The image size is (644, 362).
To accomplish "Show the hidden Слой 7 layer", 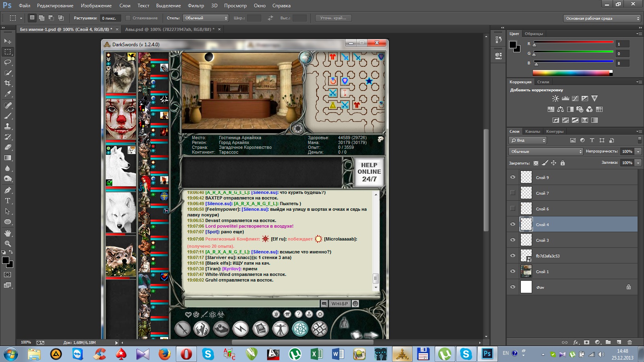I will (513, 193).
